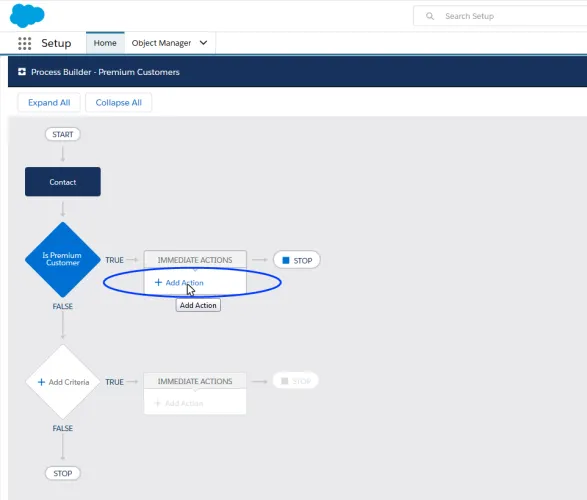Click the Salesforce cloud logo
This screenshot has height=500, width=587.
coord(27,16)
